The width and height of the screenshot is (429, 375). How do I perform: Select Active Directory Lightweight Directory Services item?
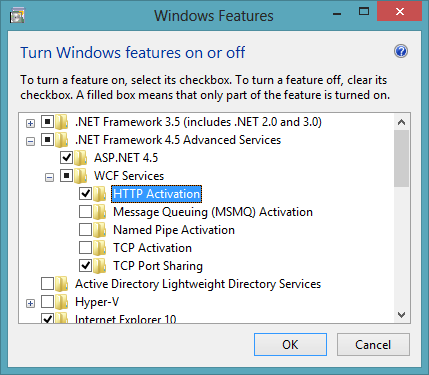[198, 284]
